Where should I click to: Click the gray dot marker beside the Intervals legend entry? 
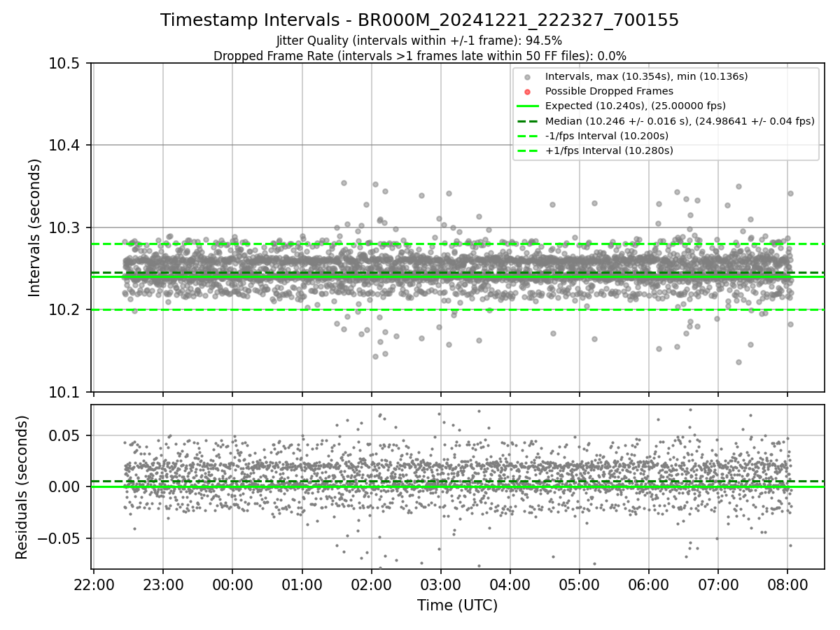point(528,77)
